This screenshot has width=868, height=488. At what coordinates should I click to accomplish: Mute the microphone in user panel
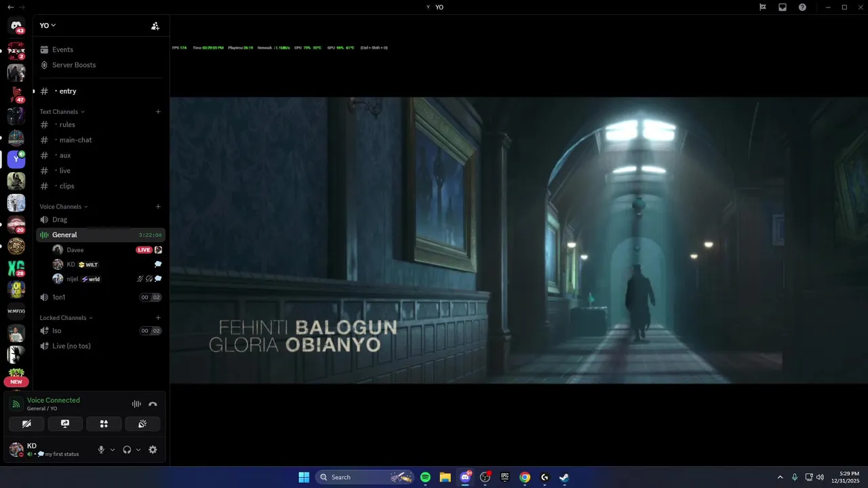[102, 449]
